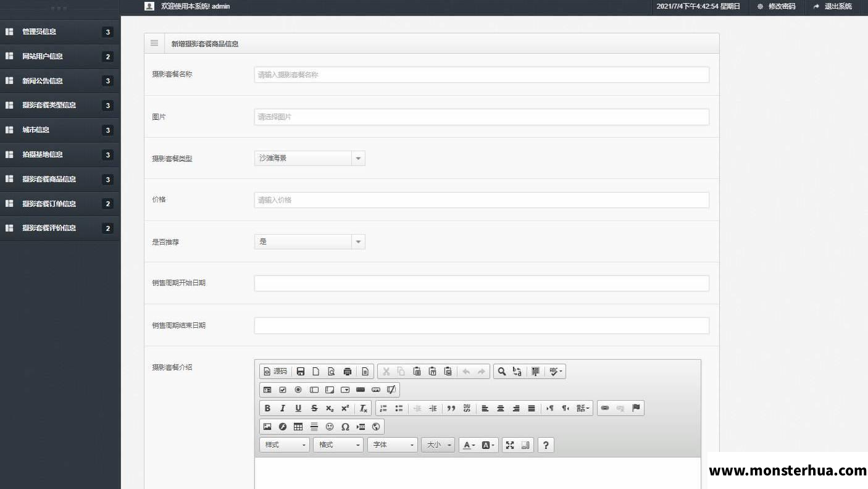Click the New Page icon in editor
This screenshot has width=868, height=489.
[x=316, y=371]
